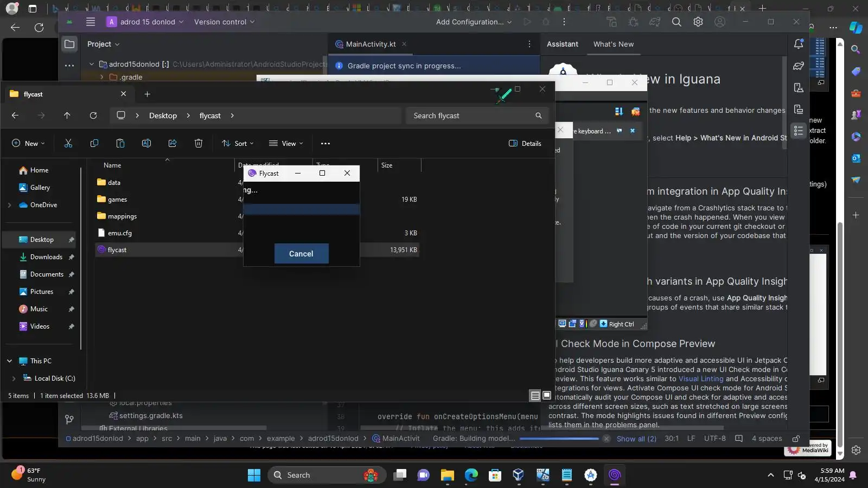Click Show all (2) background tasks

click(636, 439)
